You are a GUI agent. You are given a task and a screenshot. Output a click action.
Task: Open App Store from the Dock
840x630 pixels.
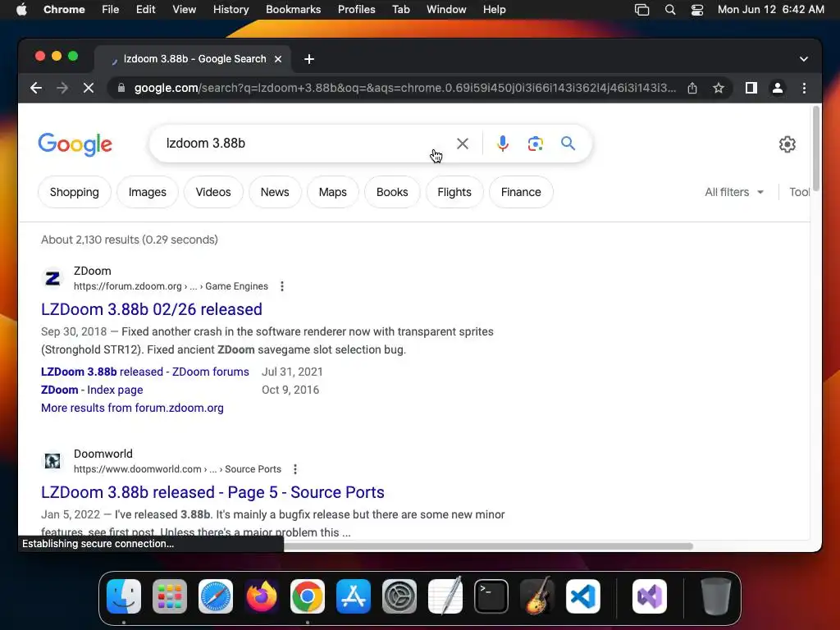coord(354,596)
